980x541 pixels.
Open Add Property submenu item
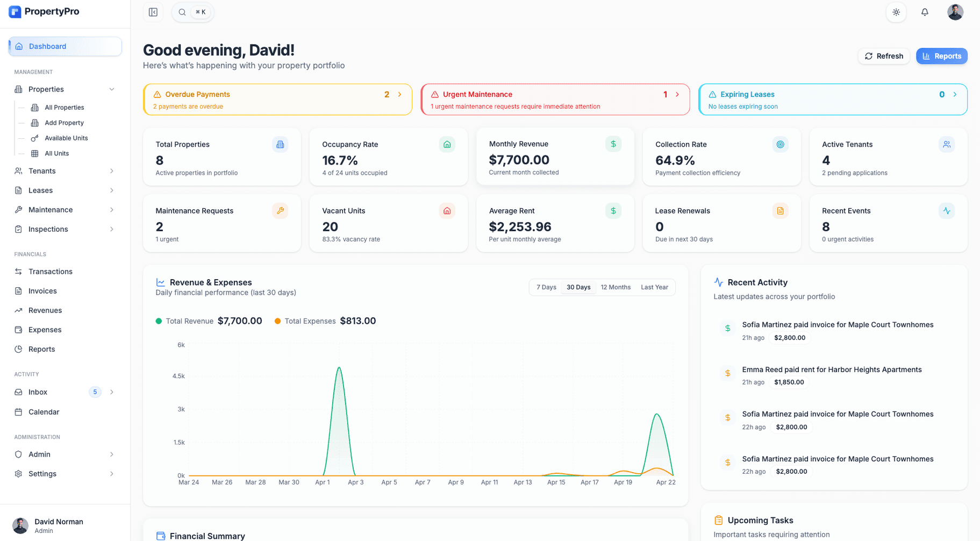tap(64, 123)
